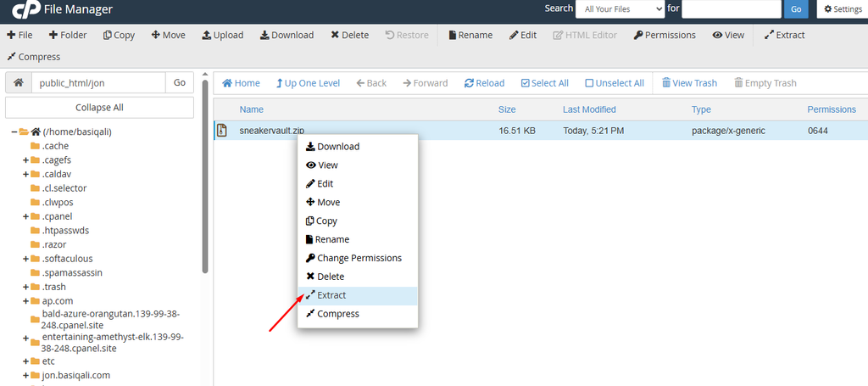
Task: Click Download in the top toolbar
Action: tap(287, 35)
